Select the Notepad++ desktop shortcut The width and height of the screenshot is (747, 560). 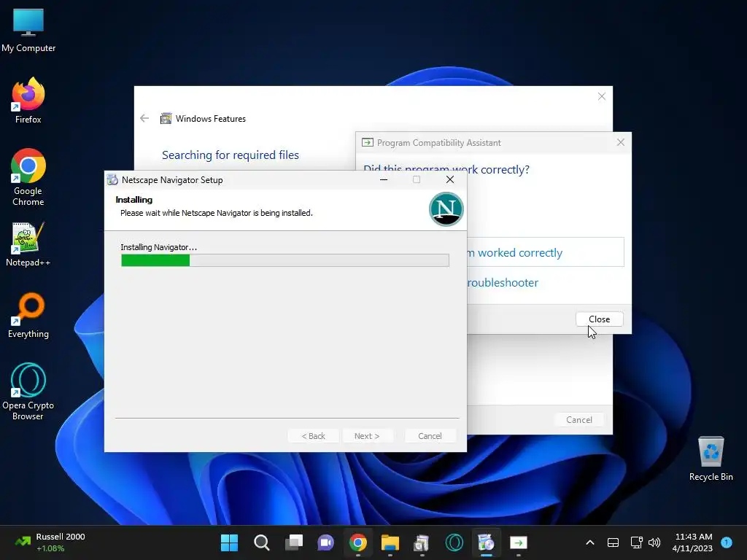click(x=28, y=244)
